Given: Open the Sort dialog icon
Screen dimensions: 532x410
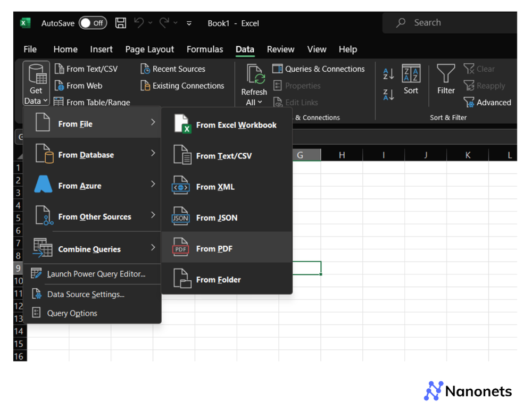Looking at the screenshot, I should pyautogui.click(x=411, y=74).
